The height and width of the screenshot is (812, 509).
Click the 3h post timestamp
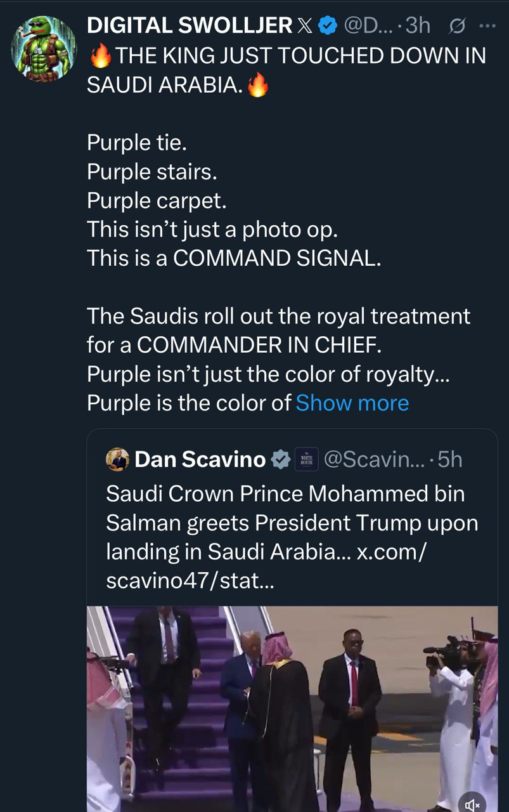pos(418,25)
